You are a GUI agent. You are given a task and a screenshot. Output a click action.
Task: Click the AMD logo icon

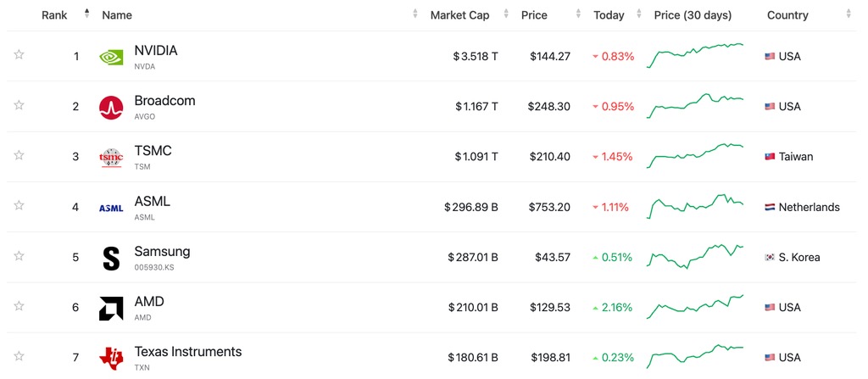point(111,308)
